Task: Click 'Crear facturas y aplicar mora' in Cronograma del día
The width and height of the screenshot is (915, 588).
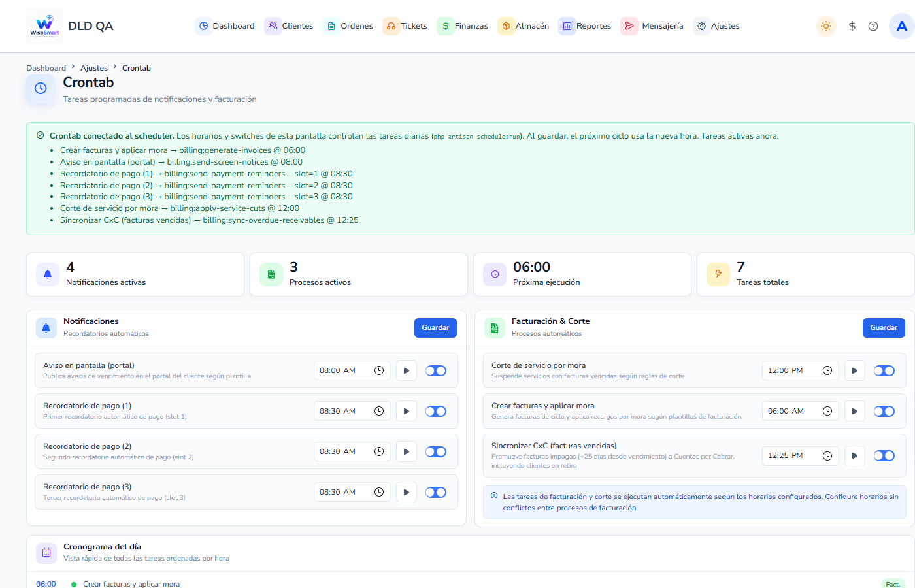Action: tap(131, 584)
